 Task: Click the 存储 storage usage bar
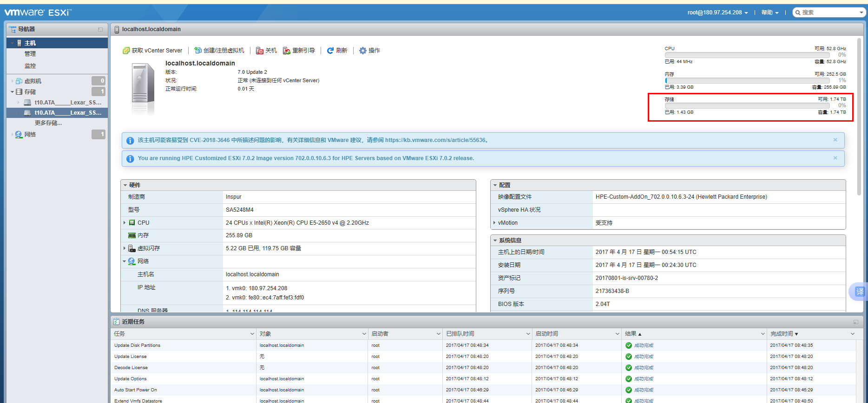747,106
